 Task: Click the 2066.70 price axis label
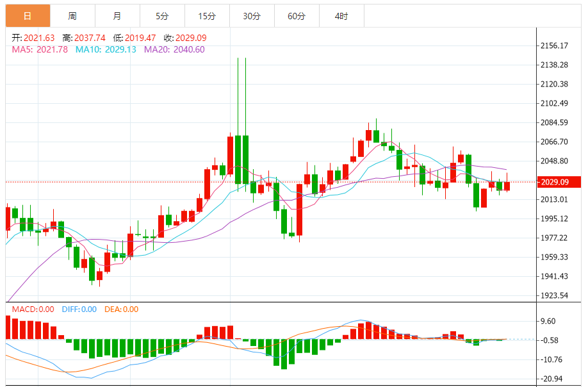[554, 142]
